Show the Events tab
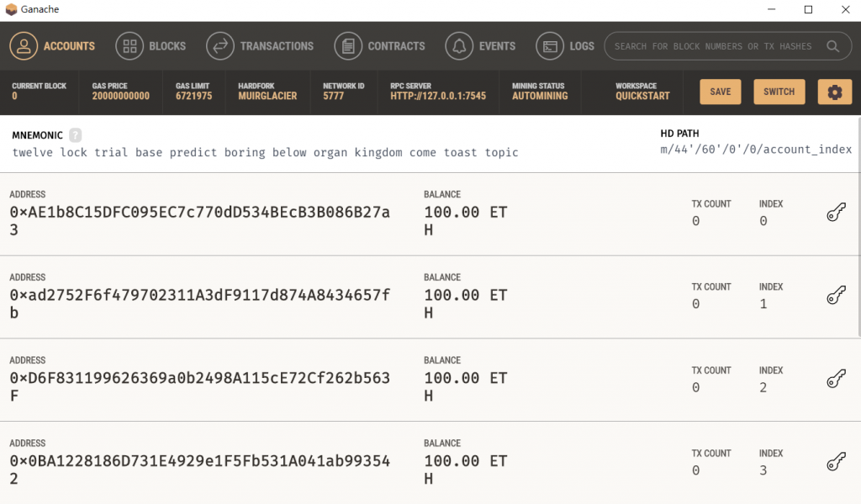861x504 pixels. click(480, 46)
